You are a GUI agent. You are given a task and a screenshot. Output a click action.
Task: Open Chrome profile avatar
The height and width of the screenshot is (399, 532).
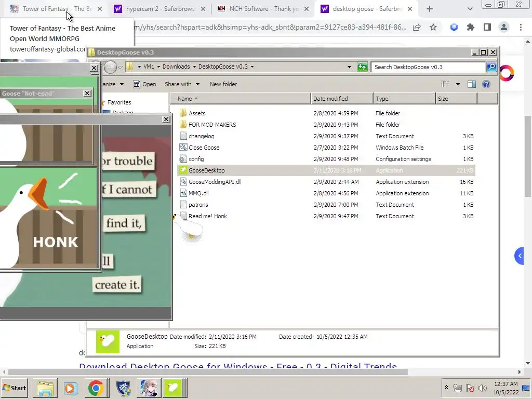pos(503,28)
